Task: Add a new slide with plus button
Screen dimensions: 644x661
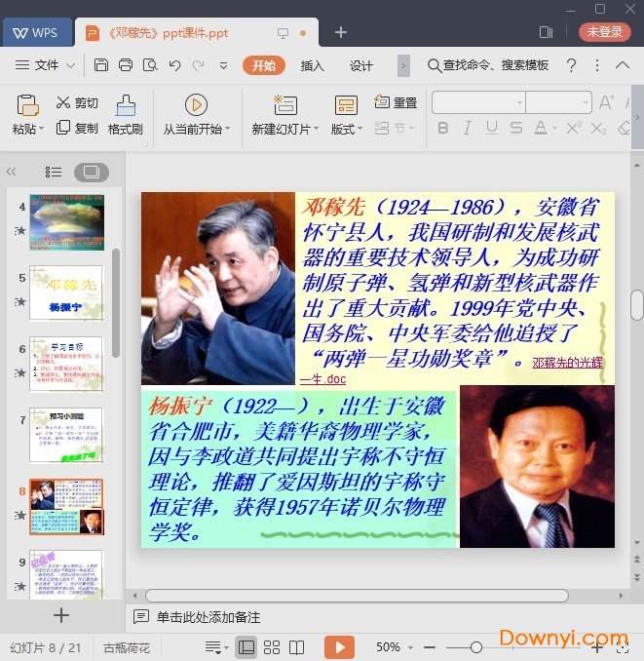Action: pos(61,615)
